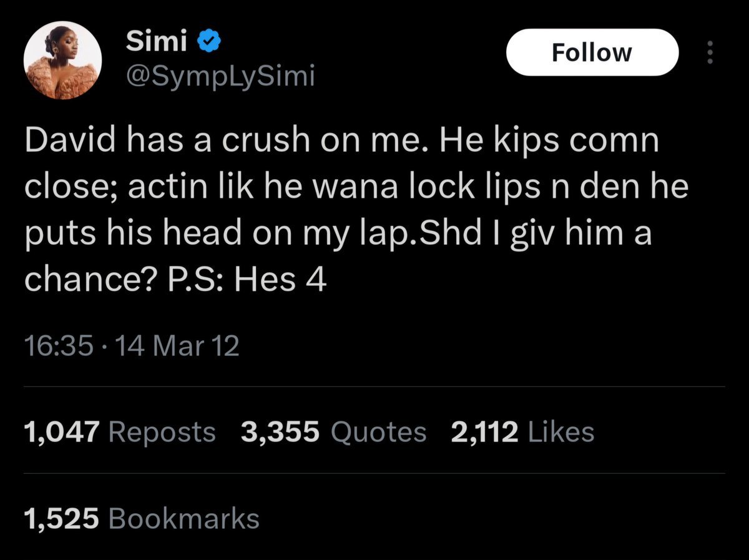Viewport: 749px width, 560px height.
Task: Open the @SympLySimi handle link
Action: tap(220, 77)
